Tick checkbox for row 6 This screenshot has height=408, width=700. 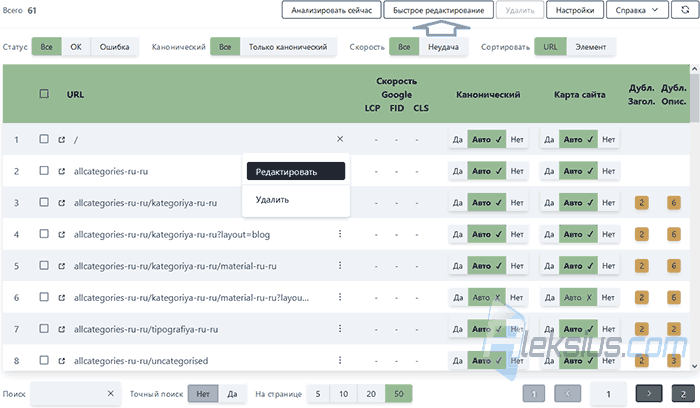(44, 297)
